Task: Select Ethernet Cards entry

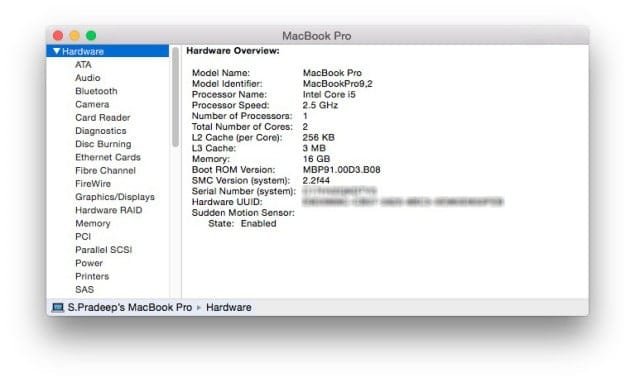Action: 108,157
